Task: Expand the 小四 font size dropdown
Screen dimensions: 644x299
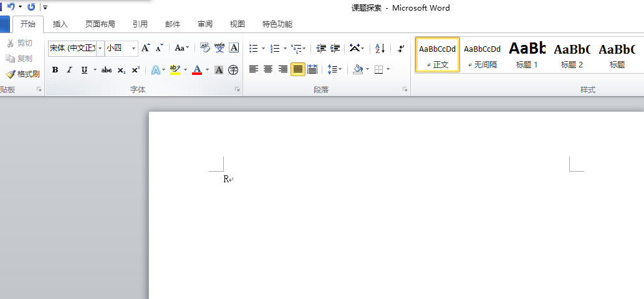Action: (x=134, y=49)
